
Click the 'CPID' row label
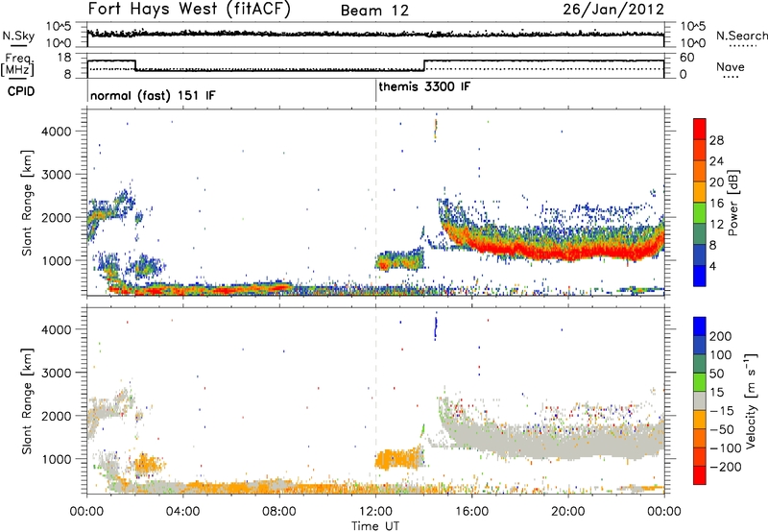pos(21,91)
